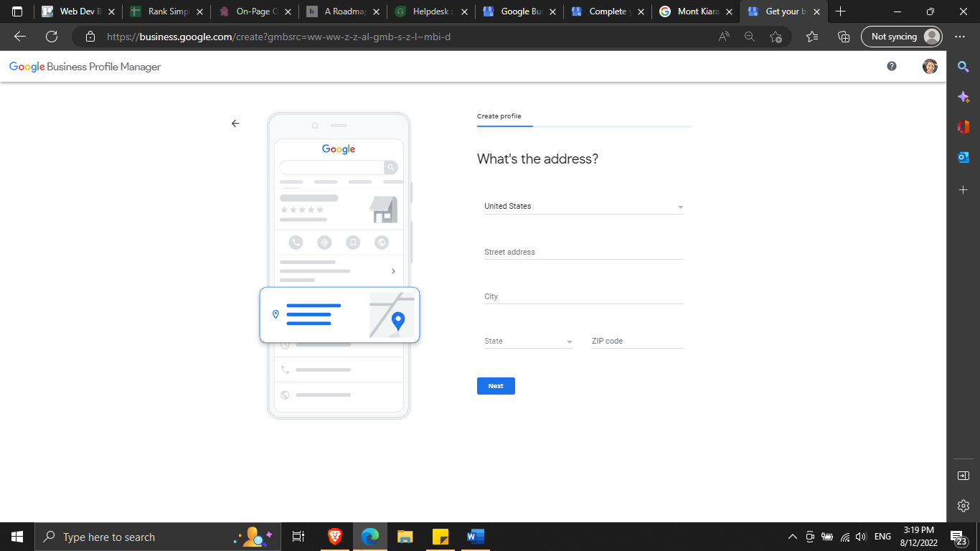980x551 pixels.
Task: Click the City input field
Action: click(x=583, y=296)
